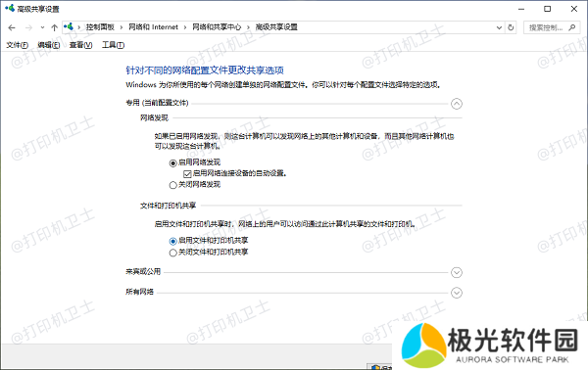The width and height of the screenshot is (588, 370).
Task: Select 关闭文件和打印机共享 radio button
Action: 172,253
